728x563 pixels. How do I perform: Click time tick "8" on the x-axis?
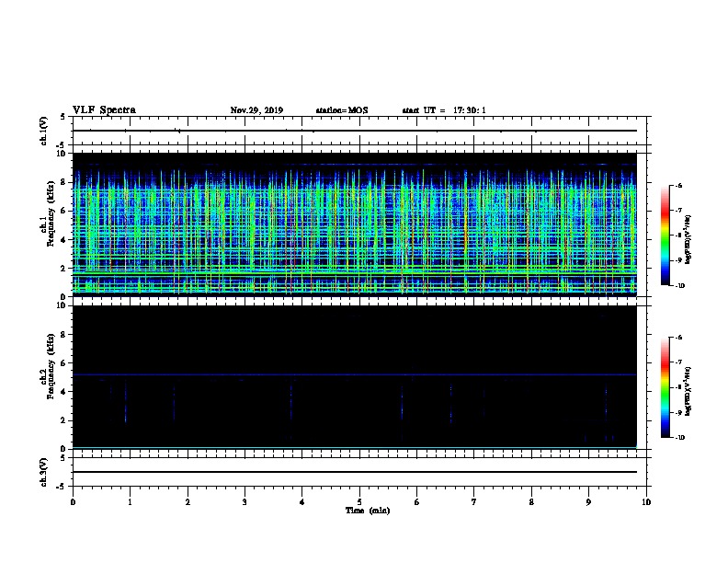(531, 502)
